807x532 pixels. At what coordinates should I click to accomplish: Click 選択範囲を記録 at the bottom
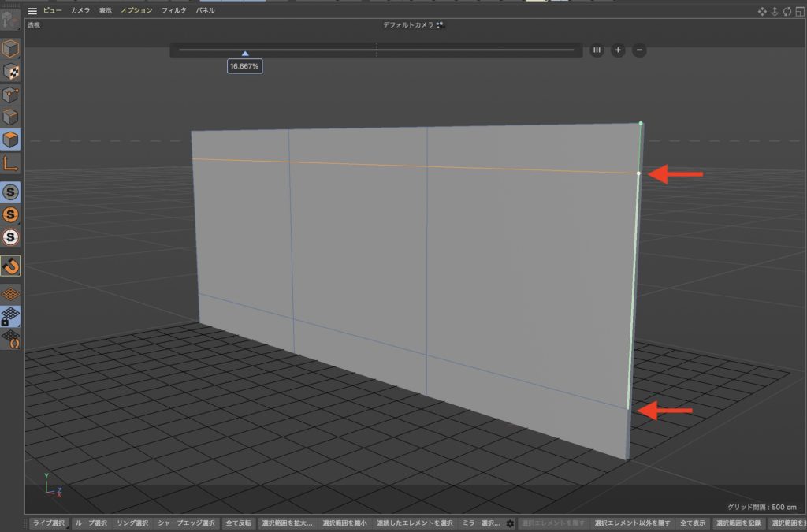pos(738,523)
